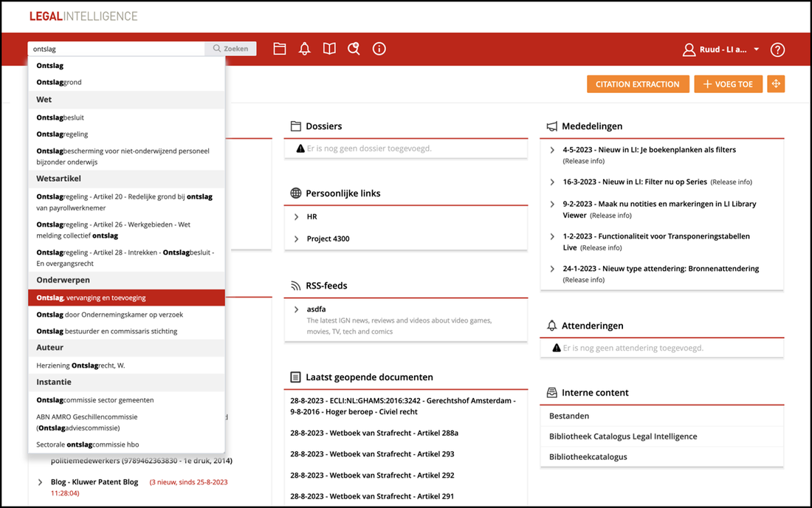The image size is (812, 508).
Task: Expand the HR personal link
Action: pyautogui.click(x=297, y=217)
